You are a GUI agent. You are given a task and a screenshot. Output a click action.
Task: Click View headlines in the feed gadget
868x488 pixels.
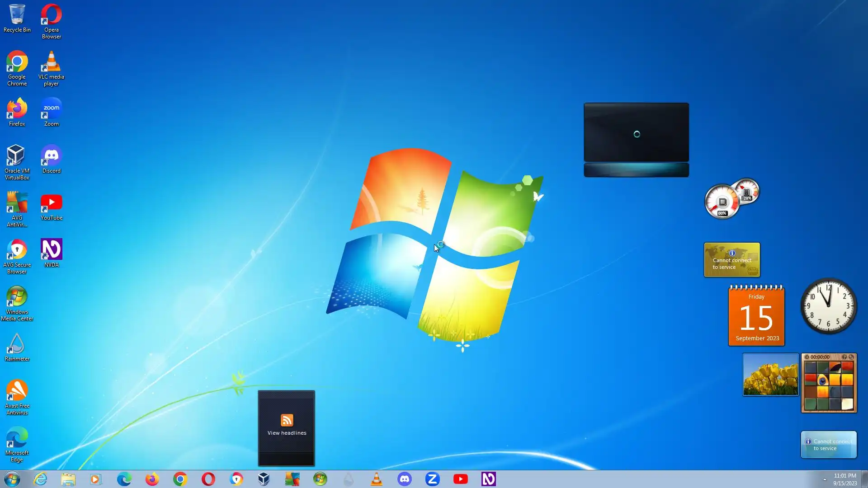pyautogui.click(x=287, y=432)
